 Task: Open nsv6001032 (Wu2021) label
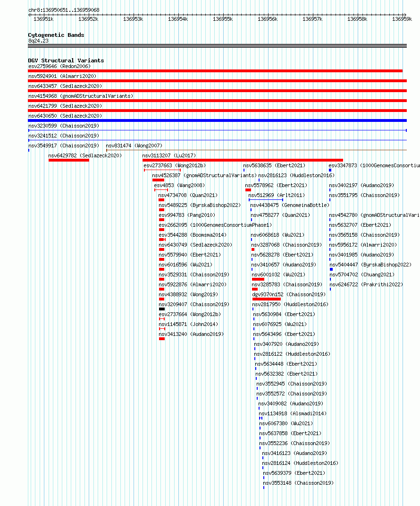[278, 274]
